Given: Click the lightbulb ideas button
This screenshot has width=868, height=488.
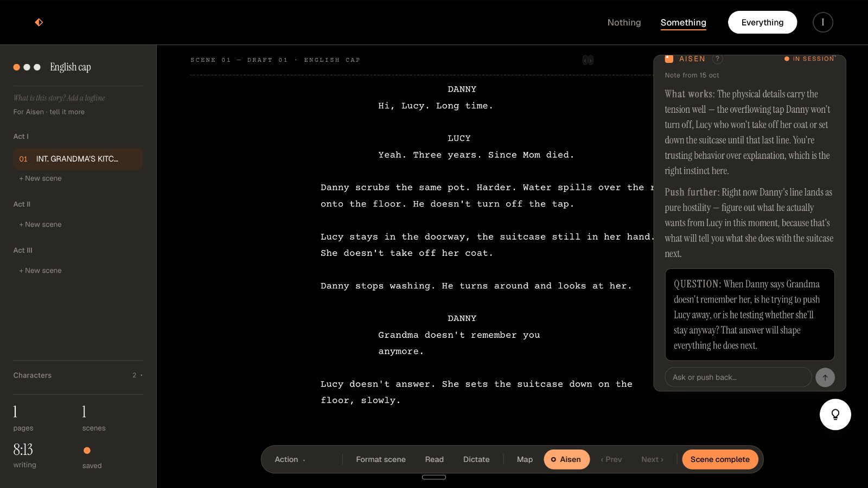Looking at the screenshot, I should 835,414.
